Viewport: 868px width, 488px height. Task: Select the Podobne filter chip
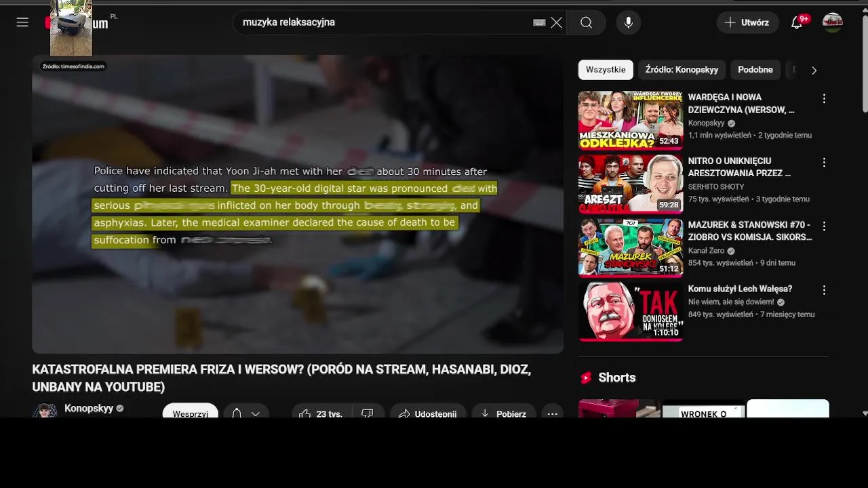755,70
